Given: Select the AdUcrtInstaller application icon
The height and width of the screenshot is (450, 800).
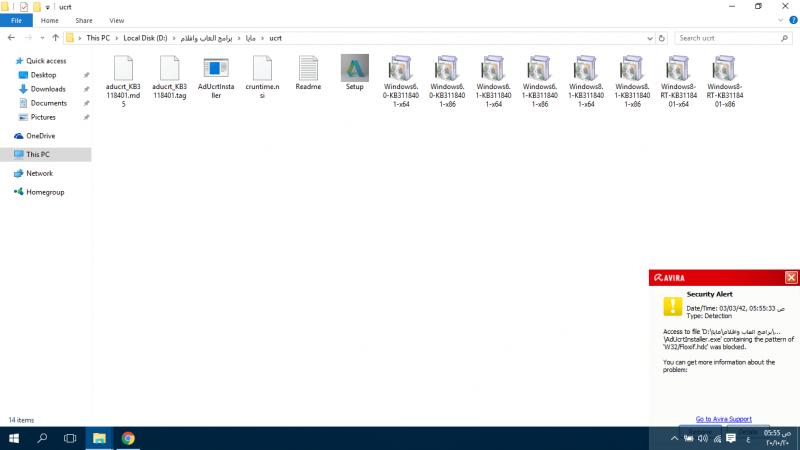Looking at the screenshot, I should coord(216,68).
